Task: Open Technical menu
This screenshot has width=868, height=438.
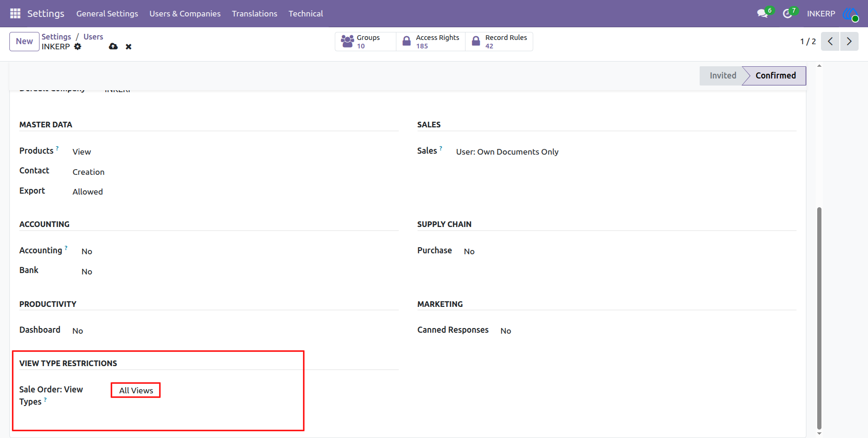Action: (306, 14)
